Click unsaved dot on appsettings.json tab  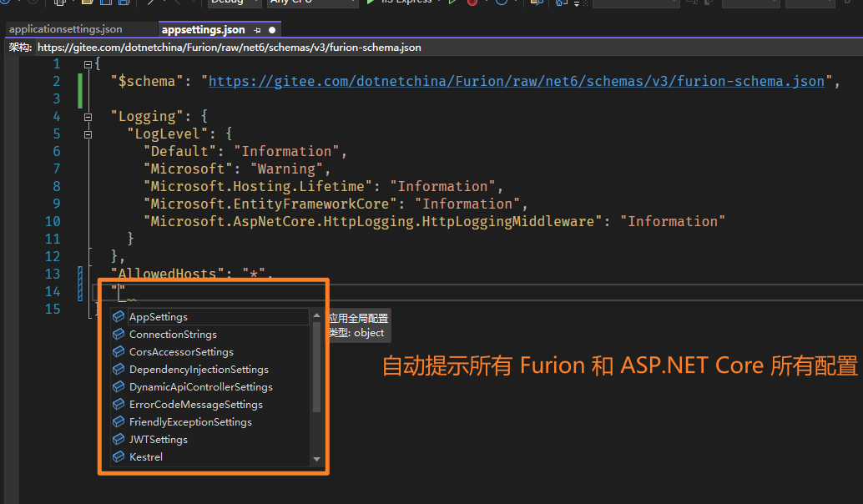(x=272, y=30)
